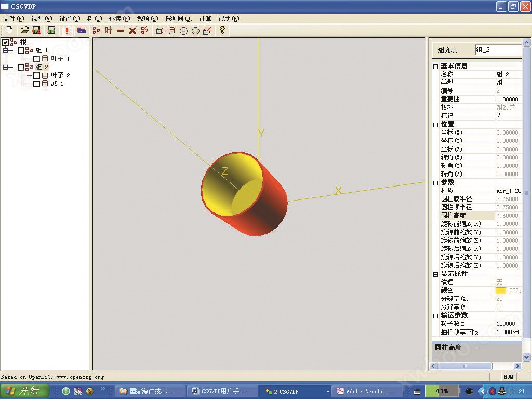This screenshot has height=399, width=532.
Task: Click the cylinder icon beside 减 1
Action: pyautogui.click(x=45, y=84)
